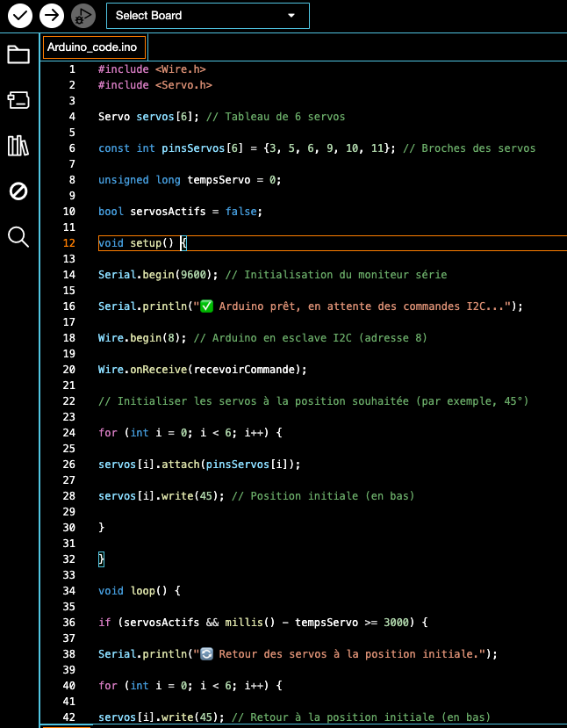
Task: Open the Sketchbook sidebar panel
Action: click(18, 54)
